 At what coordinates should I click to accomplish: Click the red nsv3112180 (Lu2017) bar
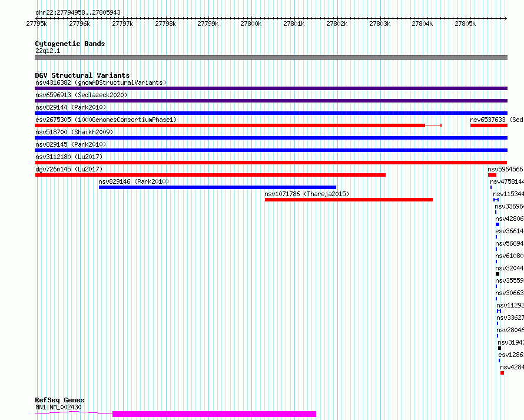click(271, 163)
